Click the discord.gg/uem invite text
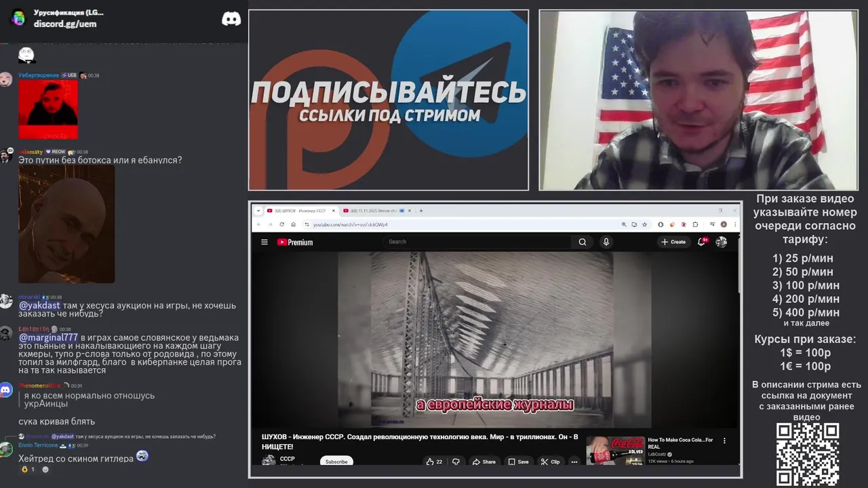Screen dimensions: 868x488 tap(65, 24)
